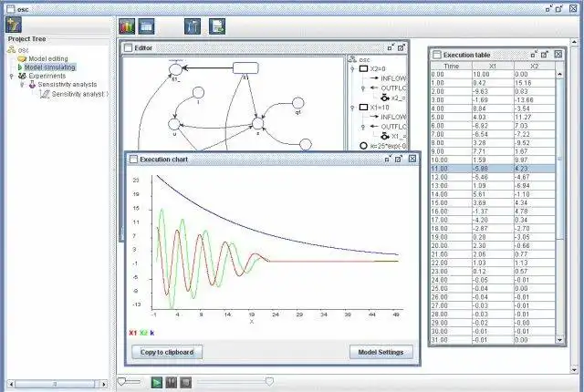Select Model simulating in project tree
Viewport: 584px width, 392px height.
coord(50,67)
